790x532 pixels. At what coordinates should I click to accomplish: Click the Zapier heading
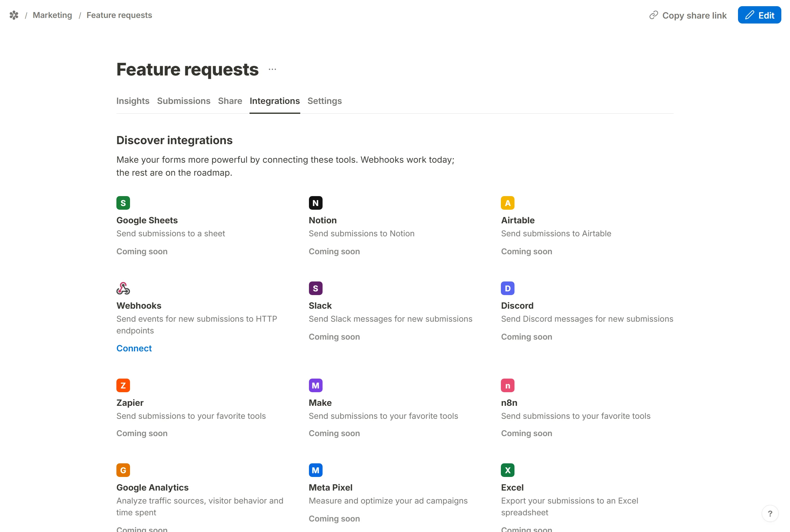click(130, 402)
